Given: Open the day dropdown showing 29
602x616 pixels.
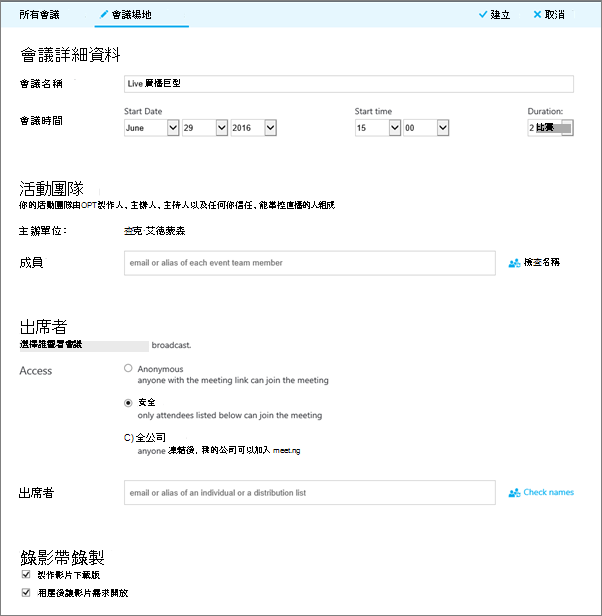Looking at the screenshot, I should (205, 128).
